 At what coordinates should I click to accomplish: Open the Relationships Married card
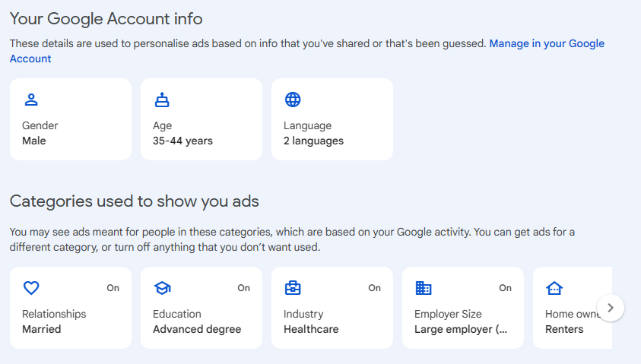[x=71, y=308]
